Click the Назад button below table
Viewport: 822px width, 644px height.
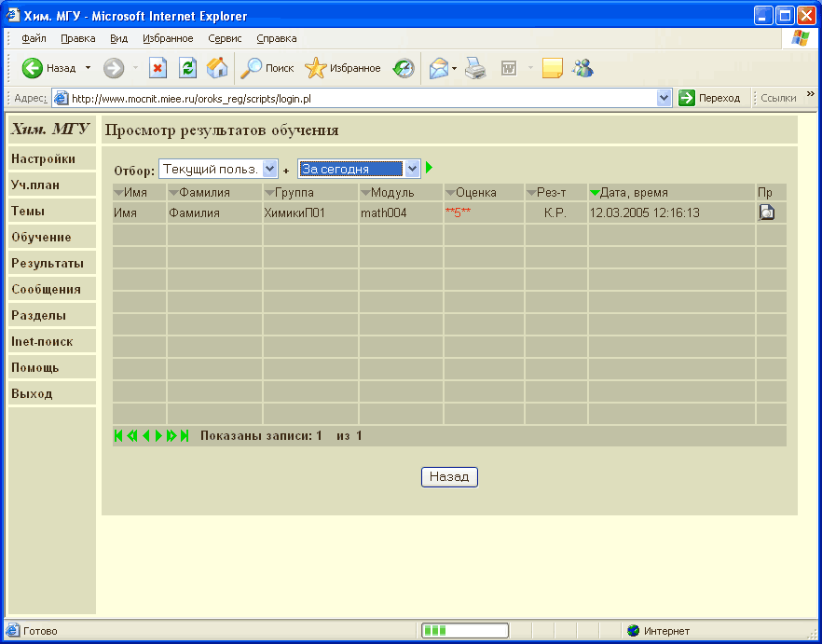[x=449, y=476]
